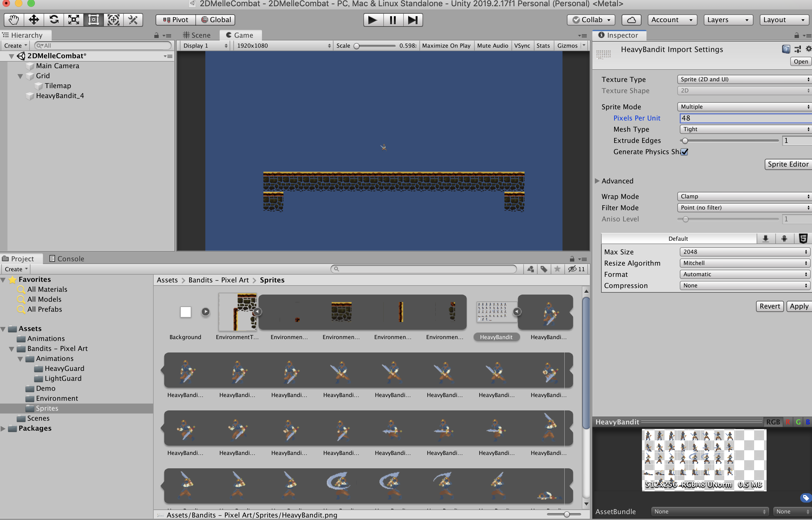Open the Filter Mode dropdown
Screen dimensions: 812x520
[744, 208]
